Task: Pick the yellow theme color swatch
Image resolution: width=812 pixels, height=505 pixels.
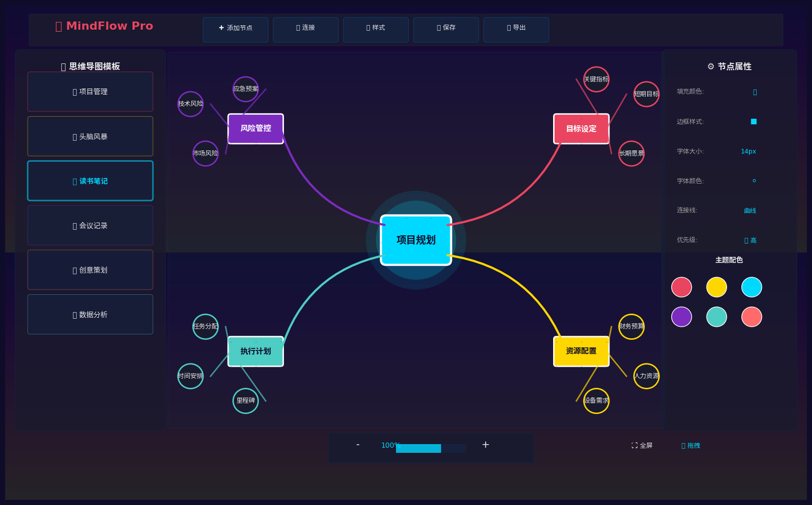Action: coord(716,287)
